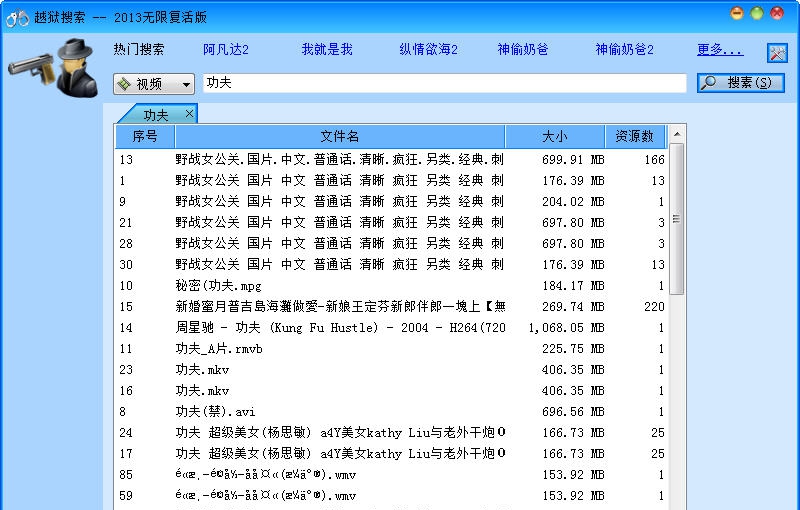
Task: Maximize window with the green button
Action: point(757,13)
